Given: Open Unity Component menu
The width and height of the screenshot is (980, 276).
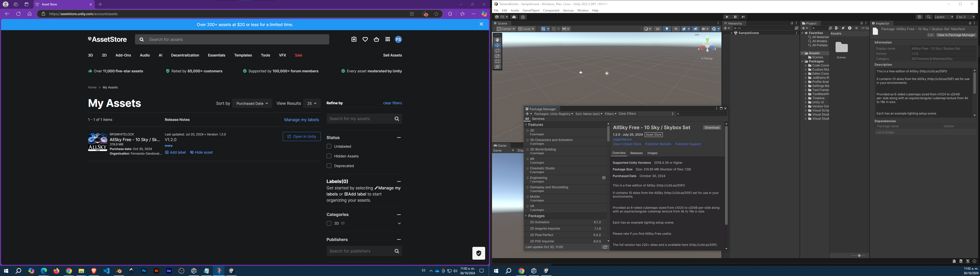Looking at the screenshot, I should tap(551, 11).
